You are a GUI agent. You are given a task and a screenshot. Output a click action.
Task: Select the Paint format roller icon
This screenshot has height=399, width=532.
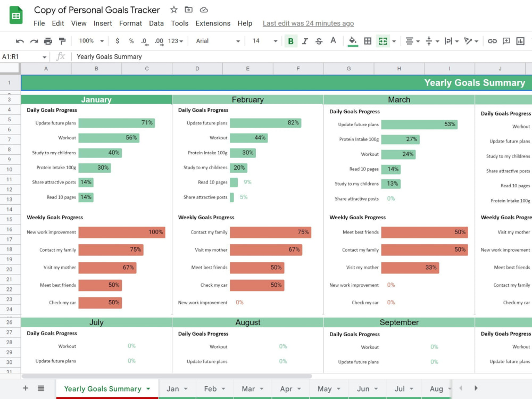pyautogui.click(x=62, y=41)
